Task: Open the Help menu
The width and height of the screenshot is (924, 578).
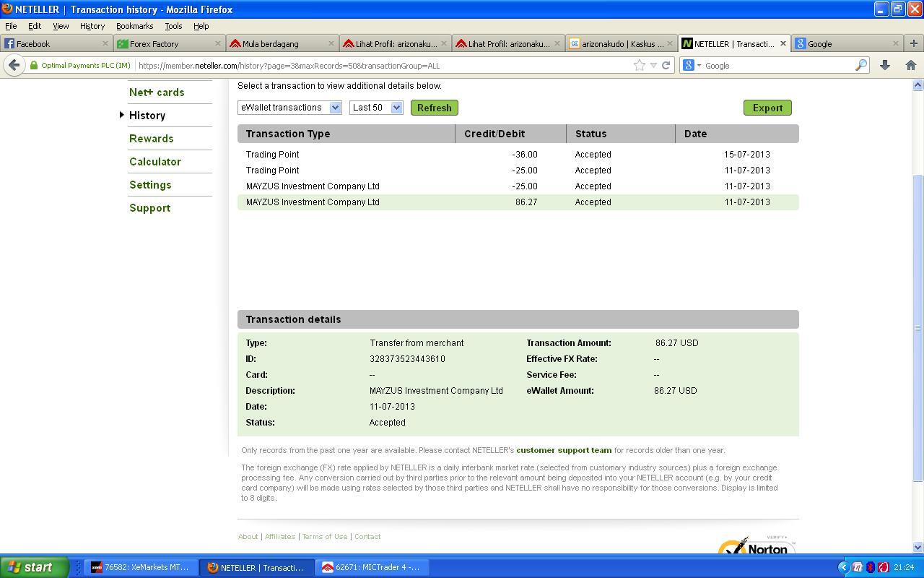Action: [201, 26]
